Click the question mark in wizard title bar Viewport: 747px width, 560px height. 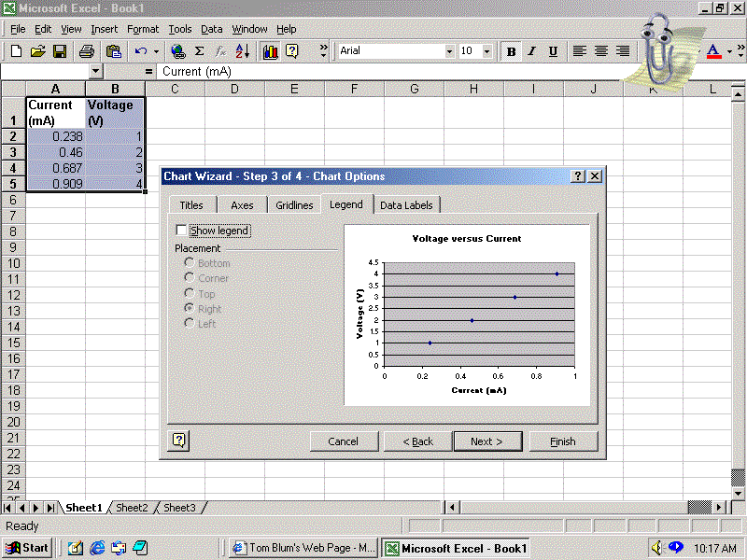pyautogui.click(x=577, y=176)
